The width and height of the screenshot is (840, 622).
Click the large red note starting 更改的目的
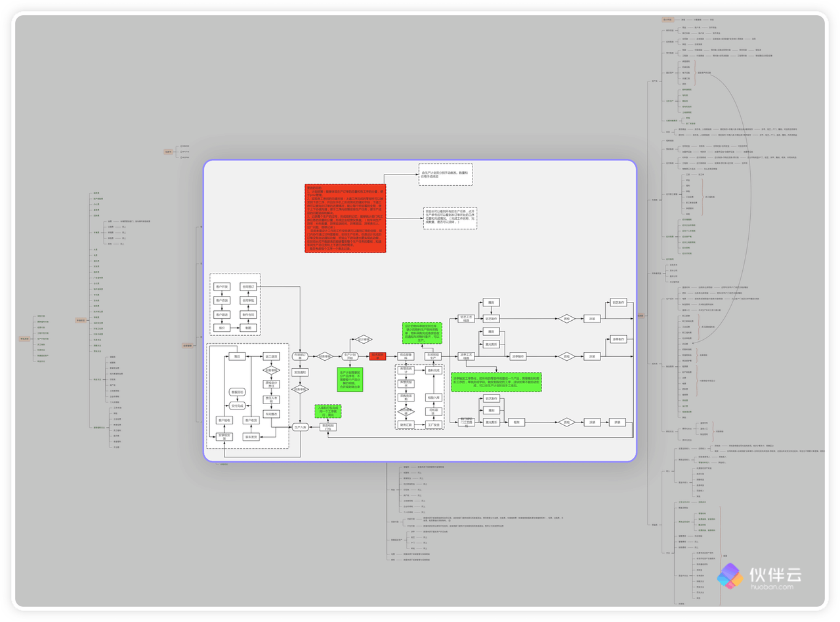pyautogui.click(x=346, y=218)
